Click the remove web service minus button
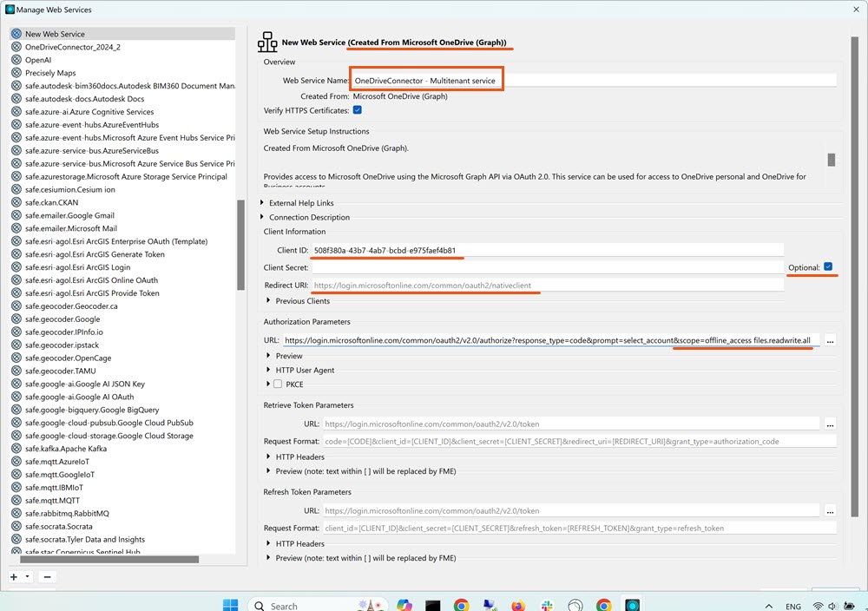 coord(47,576)
